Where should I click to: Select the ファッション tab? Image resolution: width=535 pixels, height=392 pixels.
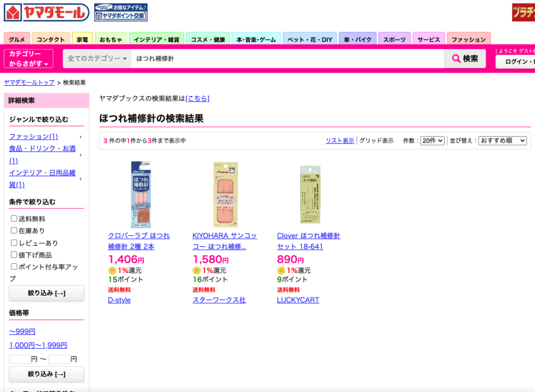469,39
